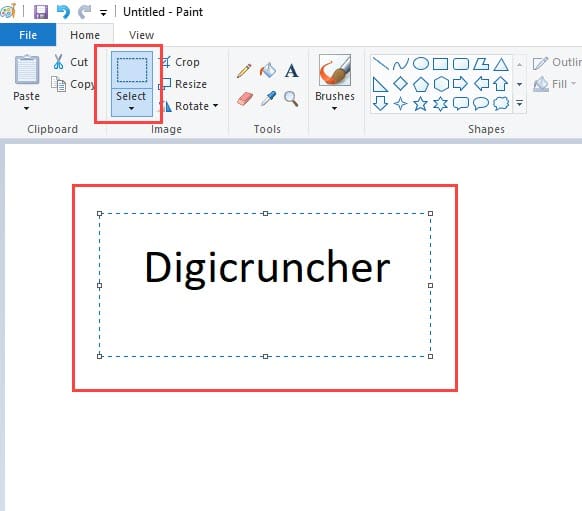The image size is (582, 511).
Task: Choose the Hexagon shape
Action: (x=441, y=84)
